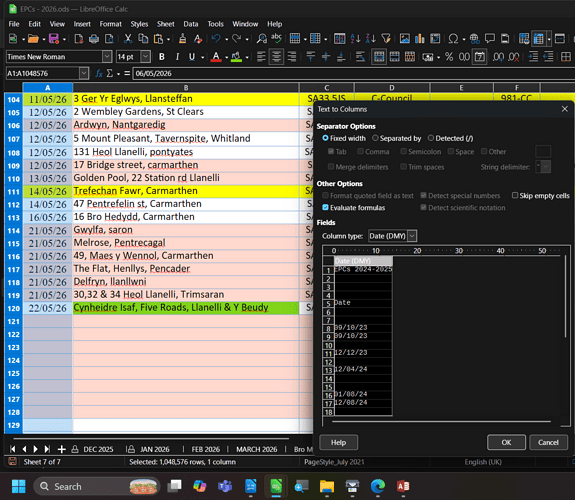Open the Format menu
This screenshot has width=575, height=500.
click(110, 24)
